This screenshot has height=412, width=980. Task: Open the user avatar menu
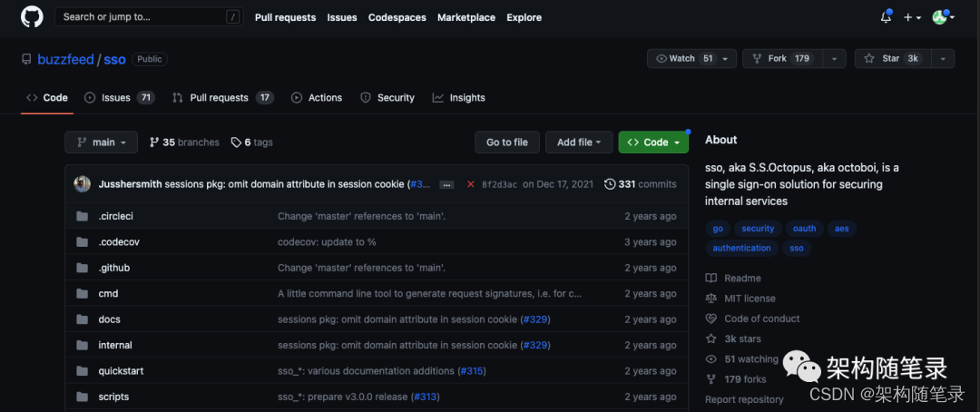pos(943,17)
